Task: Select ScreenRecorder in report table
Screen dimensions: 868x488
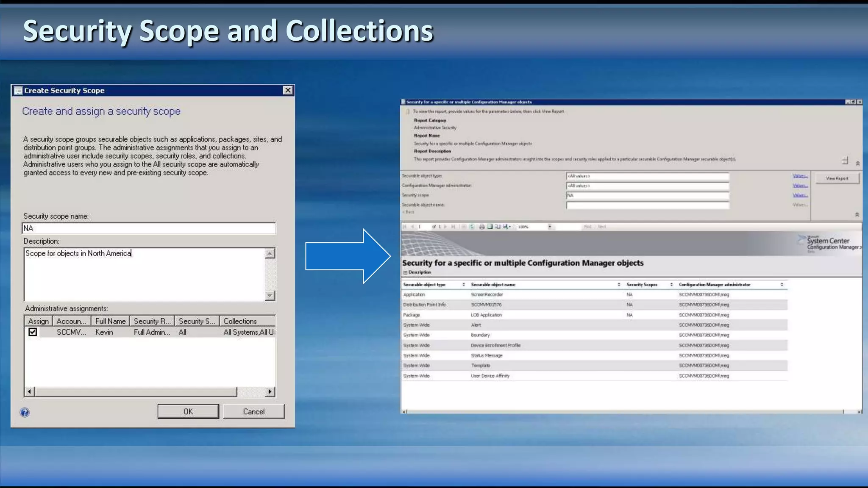Action: [487, 294]
